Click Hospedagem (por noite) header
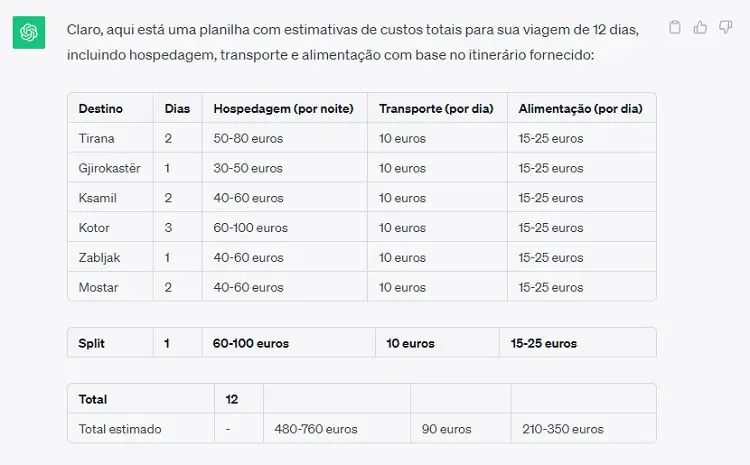This screenshot has height=465, width=750. (x=284, y=109)
